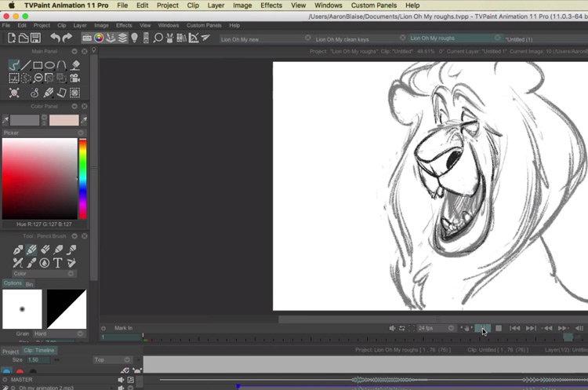Open the Layer menu inside the app window
This screenshot has width=588, height=390.
coord(80,26)
